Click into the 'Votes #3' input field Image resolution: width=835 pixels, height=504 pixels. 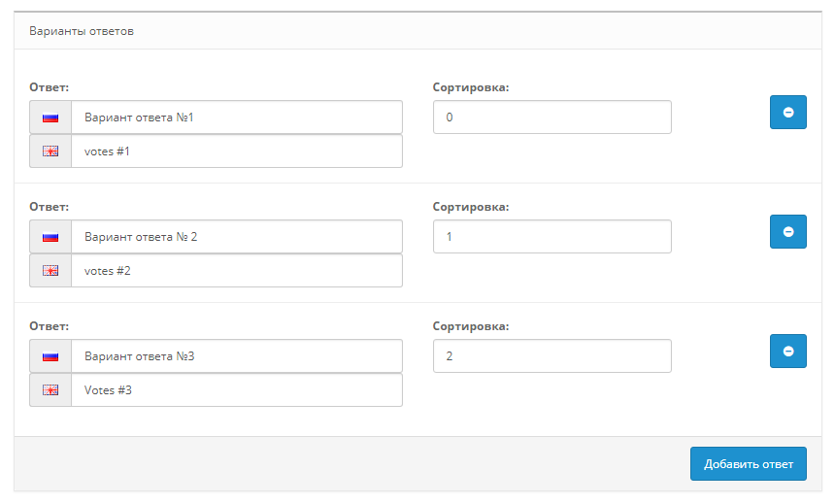(x=236, y=390)
